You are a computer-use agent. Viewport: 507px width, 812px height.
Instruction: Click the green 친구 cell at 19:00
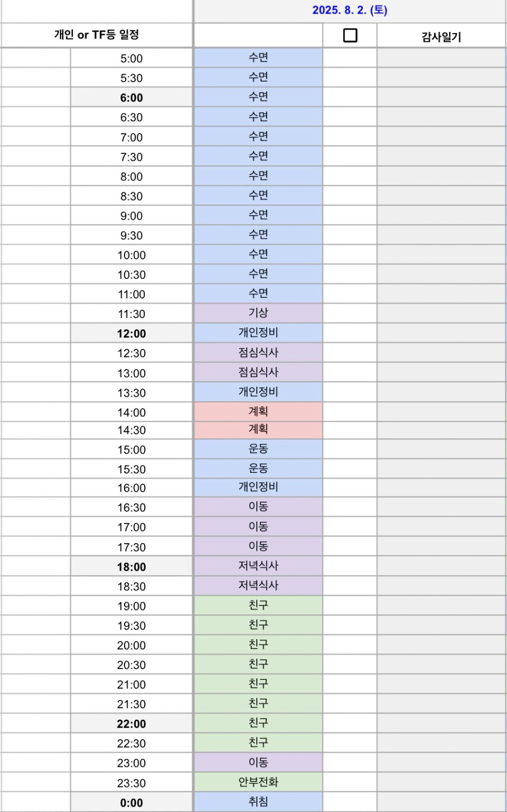[x=258, y=605]
